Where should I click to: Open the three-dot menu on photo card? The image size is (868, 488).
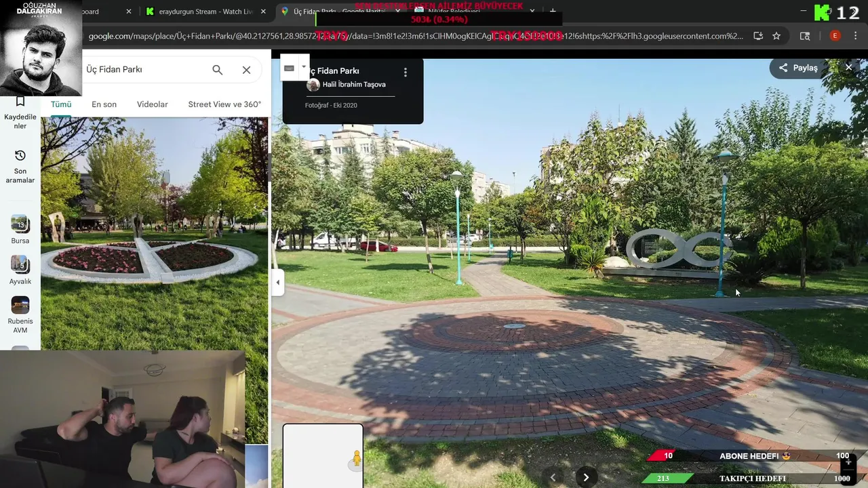[406, 72]
